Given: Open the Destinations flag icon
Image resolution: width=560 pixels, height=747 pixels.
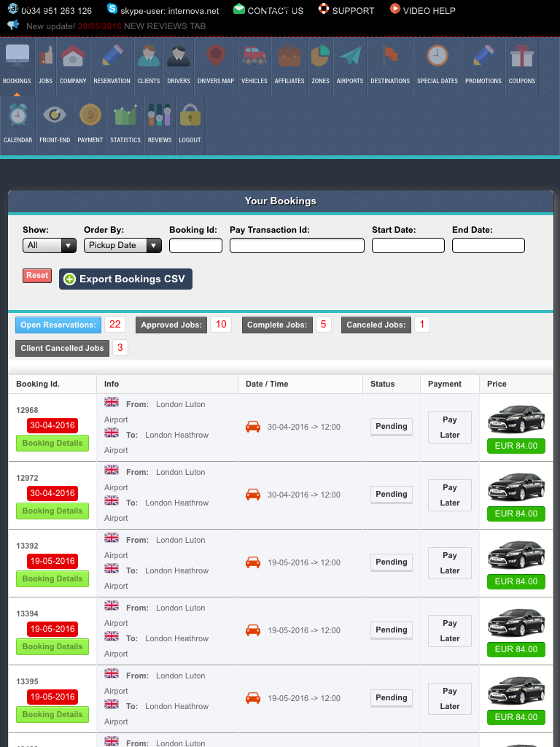Looking at the screenshot, I should (x=390, y=55).
